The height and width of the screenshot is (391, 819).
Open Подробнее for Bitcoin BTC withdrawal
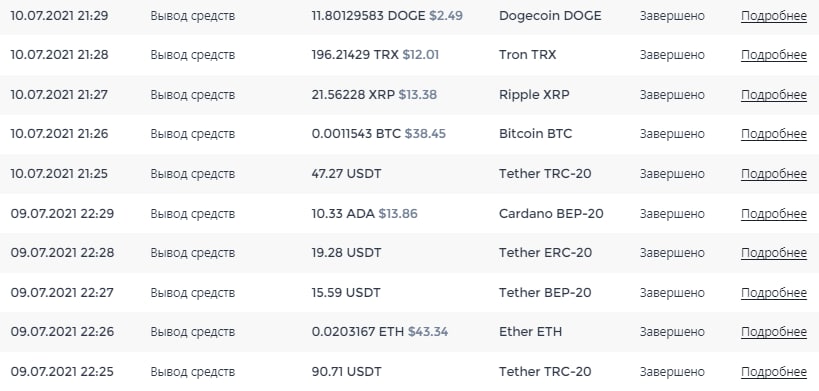pyautogui.click(x=774, y=134)
